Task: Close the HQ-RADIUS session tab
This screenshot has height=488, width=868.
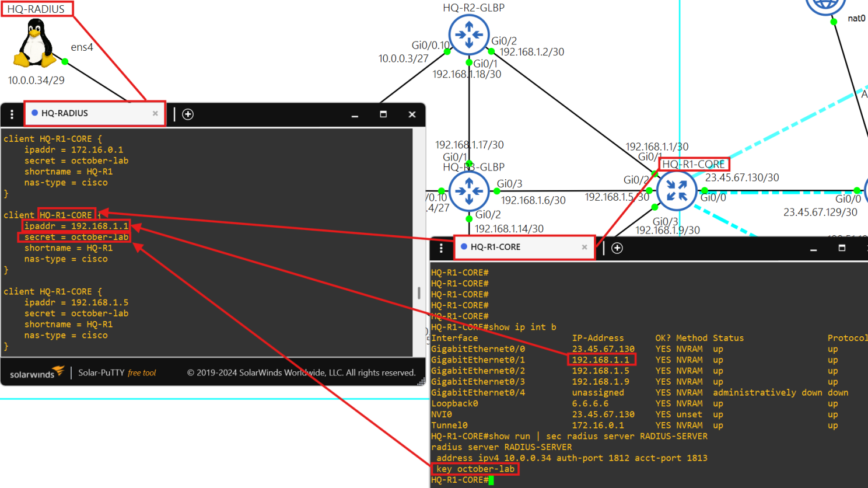Action: tap(155, 113)
